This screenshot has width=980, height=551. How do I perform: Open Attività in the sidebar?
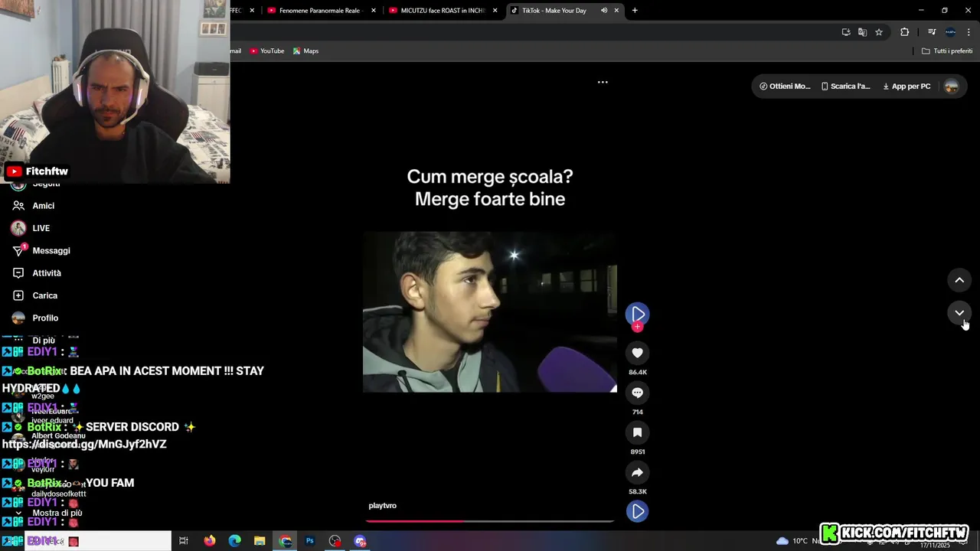tap(47, 273)
